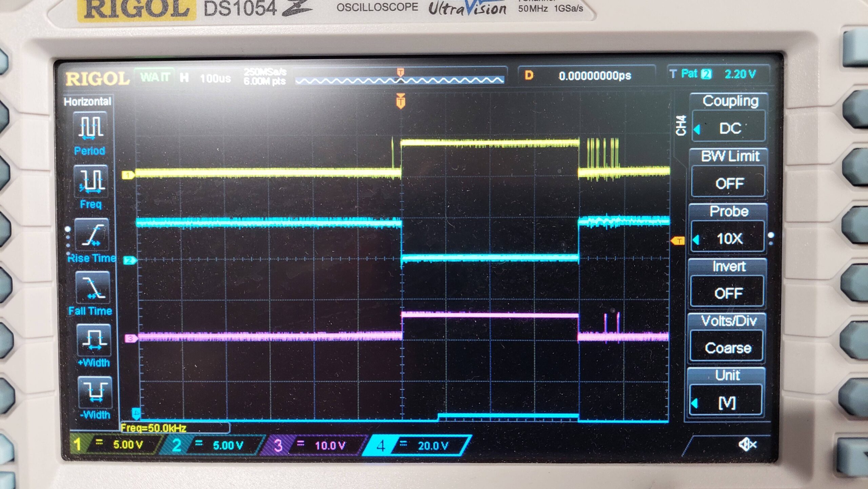
Task: Toggle Volts/Div Coarse setting
Action: 728,348
